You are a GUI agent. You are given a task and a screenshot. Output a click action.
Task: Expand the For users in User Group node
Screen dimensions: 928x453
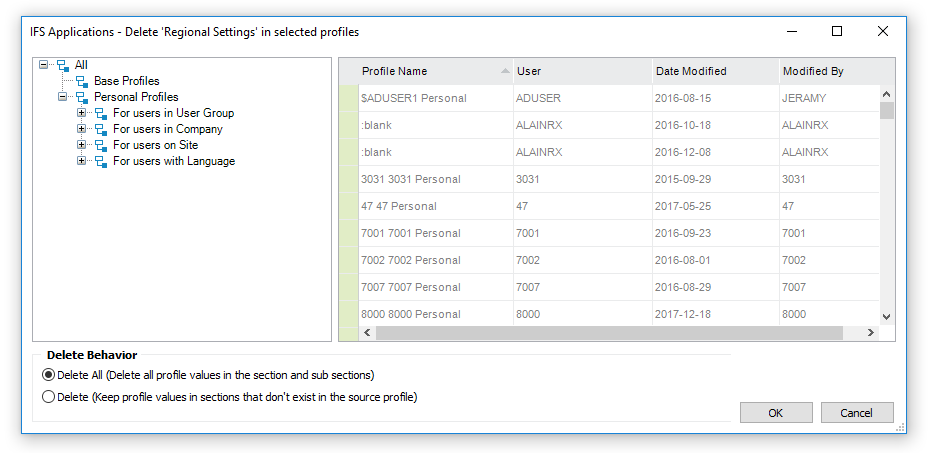[82, 113]
